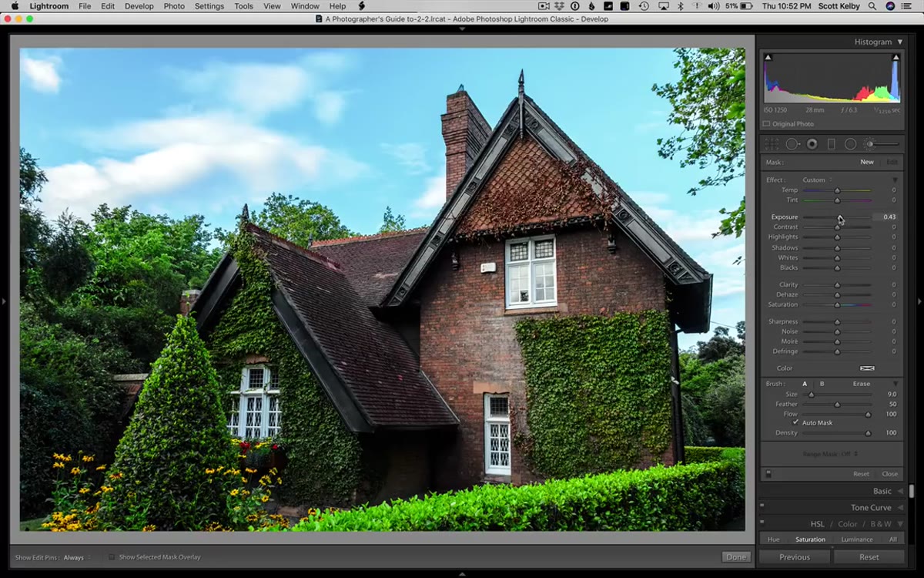Click the 1Password menu bar icon
The image size is (924, 578).
574,6
